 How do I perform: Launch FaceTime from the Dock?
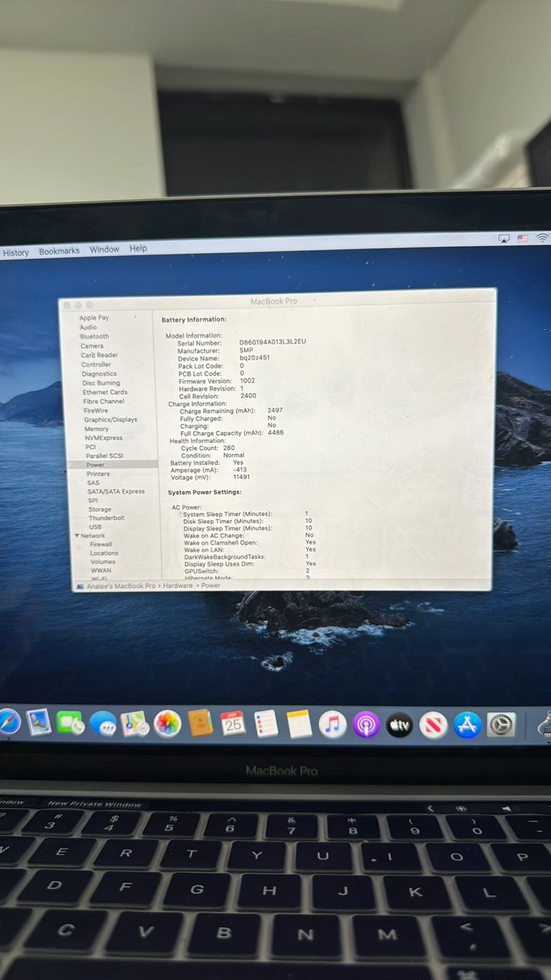pos(70,723)
